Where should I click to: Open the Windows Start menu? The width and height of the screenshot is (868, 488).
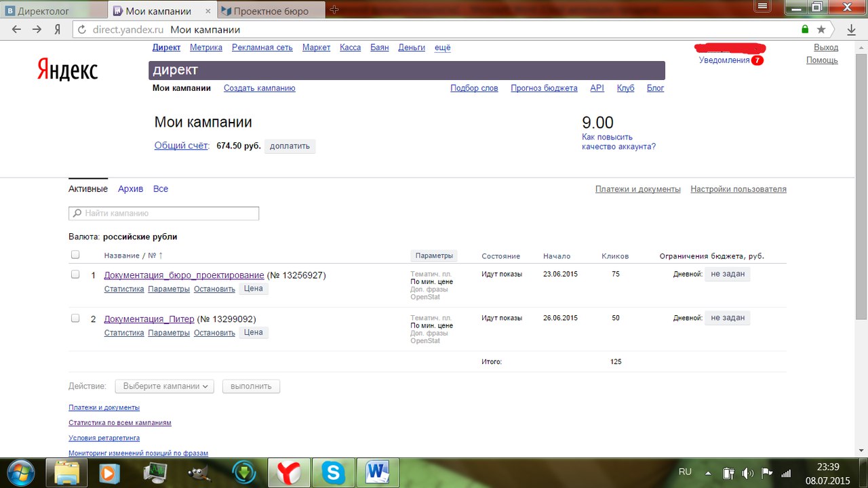(20, 472)
